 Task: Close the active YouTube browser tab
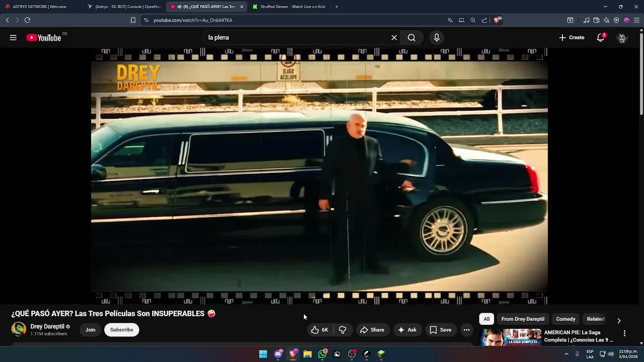click(x=242, y=7)
